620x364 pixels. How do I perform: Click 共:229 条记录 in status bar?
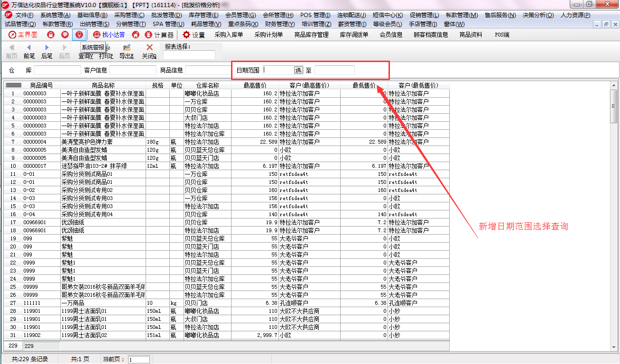pyautogui.click(x=30, y=359)
